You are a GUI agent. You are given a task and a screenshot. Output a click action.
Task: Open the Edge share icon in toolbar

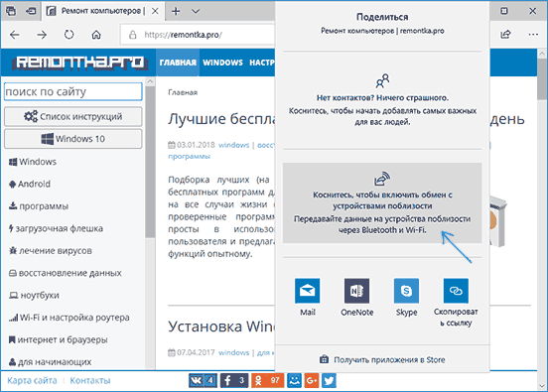click(x=505, y=35)
